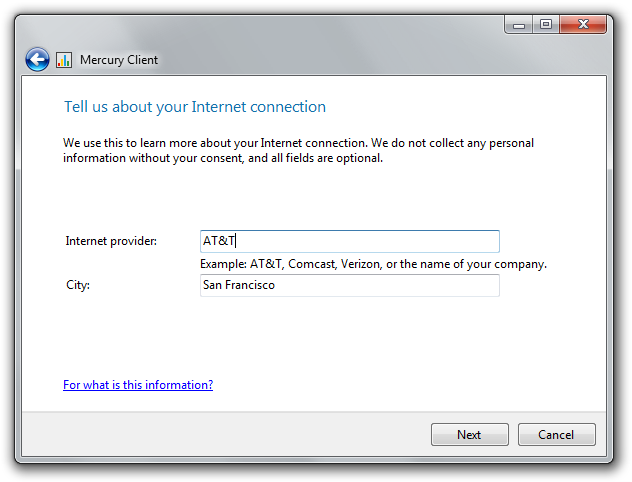632x482 pixels.
Task: Click the 'Tell us about your Internet connection' heading
Action: click(195, 107)
